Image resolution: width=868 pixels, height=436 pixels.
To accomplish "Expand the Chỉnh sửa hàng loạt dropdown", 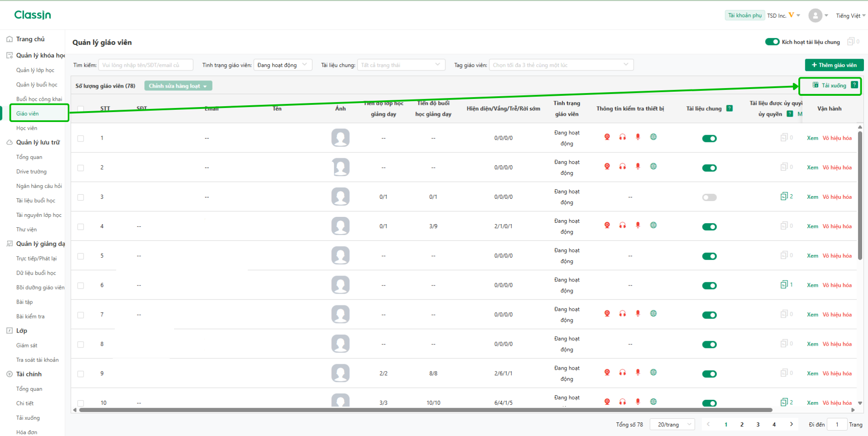I will pos(178,86).
